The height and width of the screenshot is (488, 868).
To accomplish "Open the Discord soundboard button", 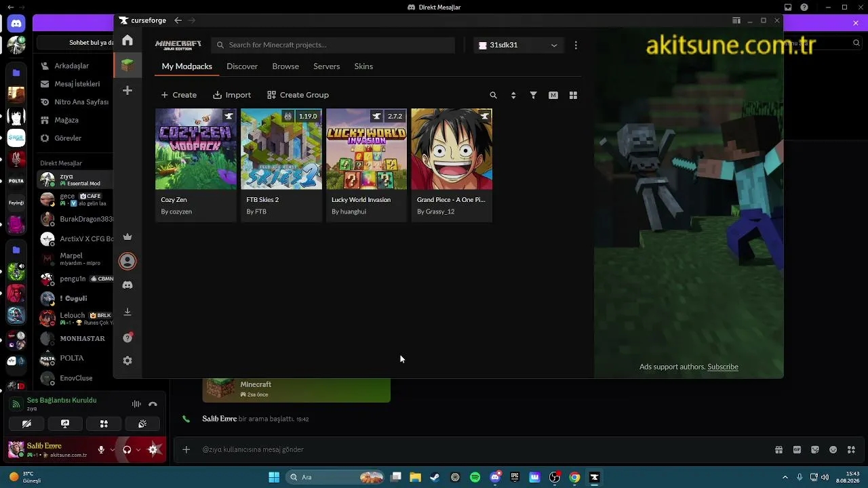I will [x=142, y=424].
